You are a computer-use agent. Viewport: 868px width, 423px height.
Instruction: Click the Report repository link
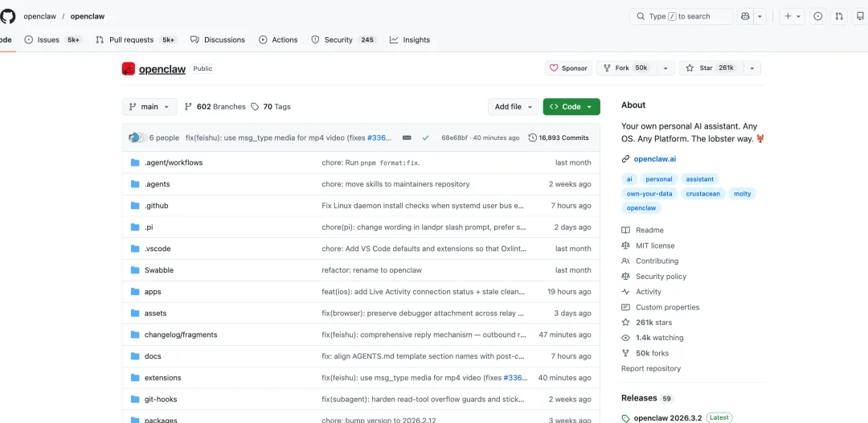pos(651,369)
